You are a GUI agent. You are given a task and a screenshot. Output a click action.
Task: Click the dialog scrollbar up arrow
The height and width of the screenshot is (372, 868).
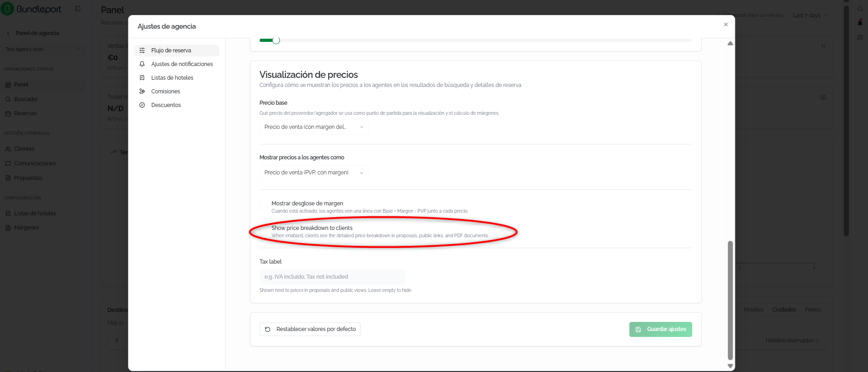coord(730,44)
